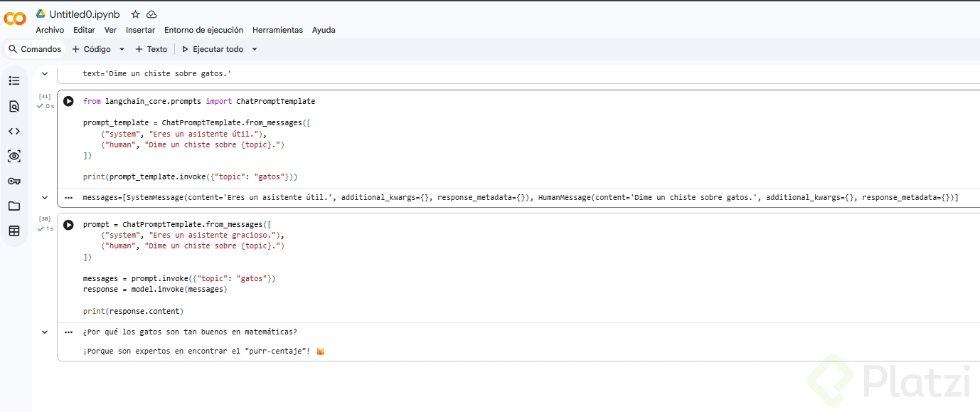Image resolution: width=980 pixels, height=412 pixels.
Task: Open the variables inspector sidebar icon
Action: click(14, 156)
